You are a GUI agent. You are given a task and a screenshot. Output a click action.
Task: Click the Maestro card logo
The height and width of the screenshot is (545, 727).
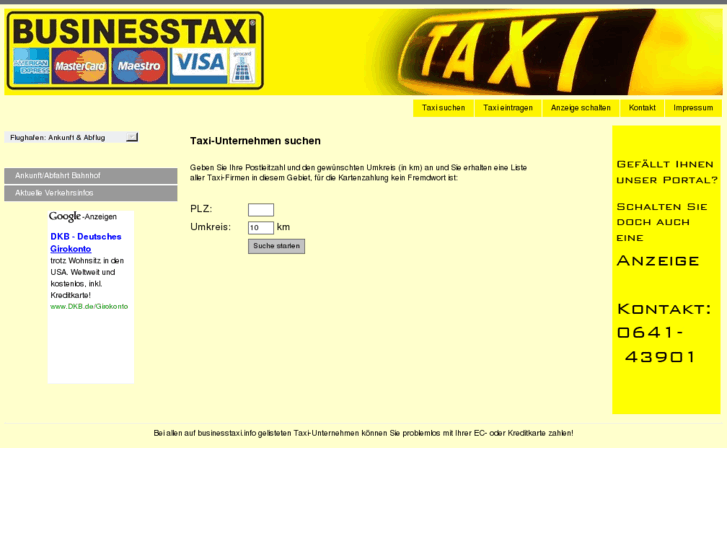[x=139, y=66]
